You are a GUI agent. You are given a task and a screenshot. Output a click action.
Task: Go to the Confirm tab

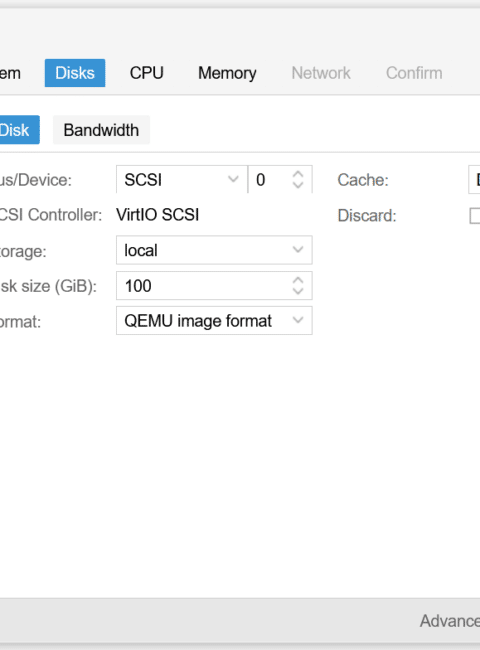414,73
